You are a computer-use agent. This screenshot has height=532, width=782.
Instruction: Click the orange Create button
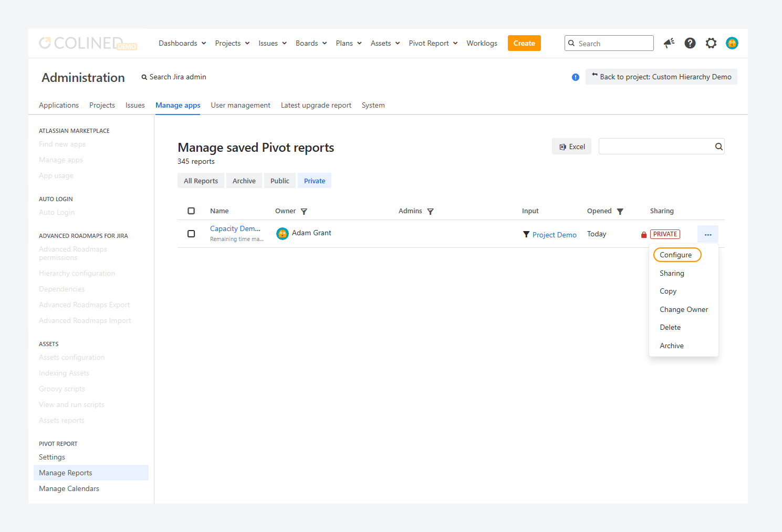[524, 43]
